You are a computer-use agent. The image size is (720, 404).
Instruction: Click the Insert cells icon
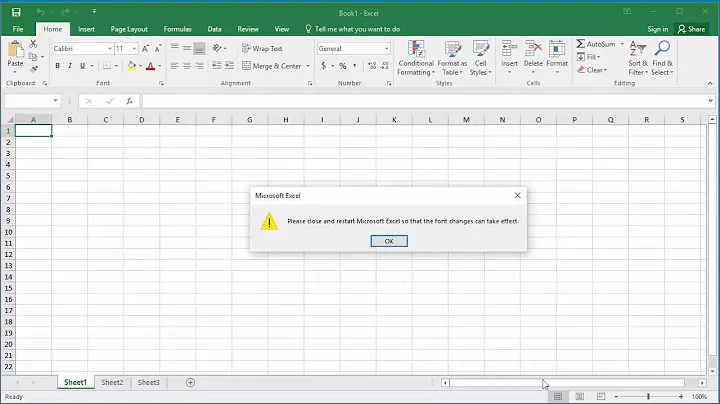tap(509, 49)
